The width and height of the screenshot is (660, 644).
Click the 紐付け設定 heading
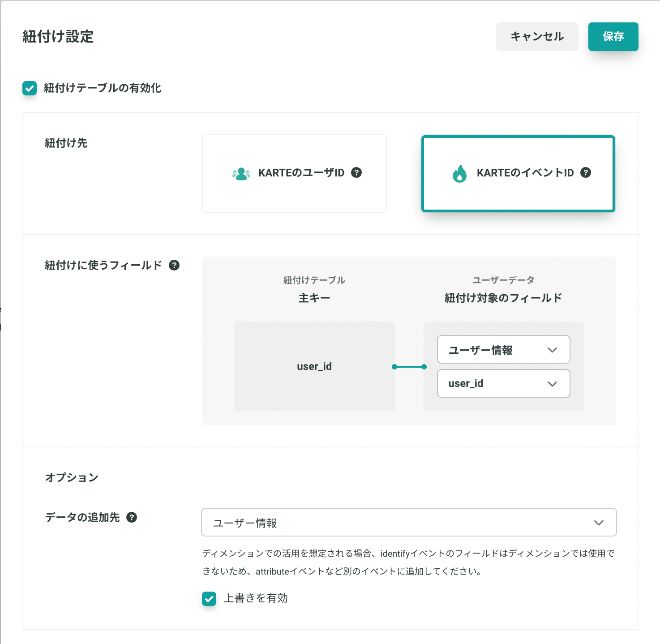[x=58, y=36]
